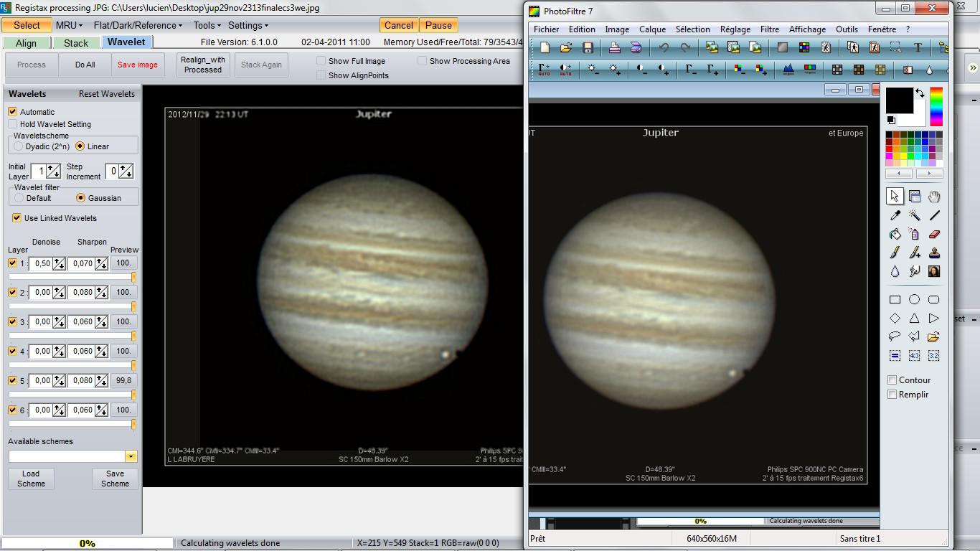Select the Line tool
This screenshot has width=980, height=551.
(934, 215)
